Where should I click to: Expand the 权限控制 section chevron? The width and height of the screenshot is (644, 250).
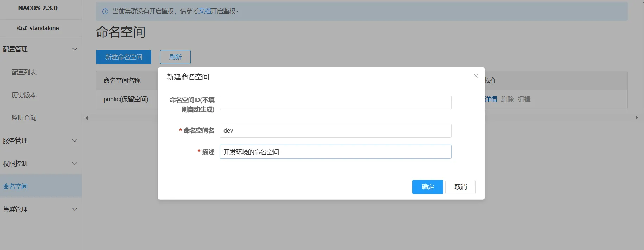(75, 164)
